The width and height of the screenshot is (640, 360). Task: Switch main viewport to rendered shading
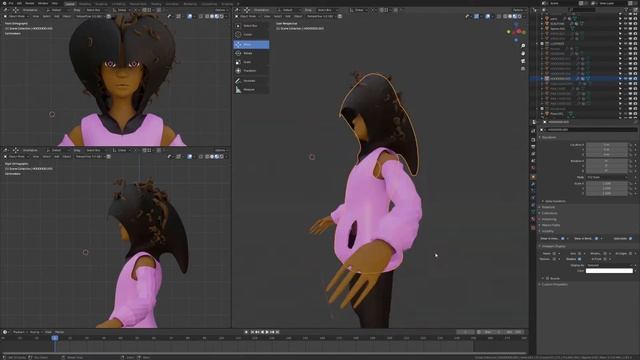[x=520, y=16]
